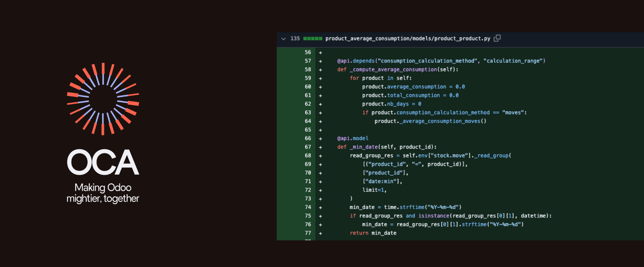Click the green diffstat bar

pos(313,39)
